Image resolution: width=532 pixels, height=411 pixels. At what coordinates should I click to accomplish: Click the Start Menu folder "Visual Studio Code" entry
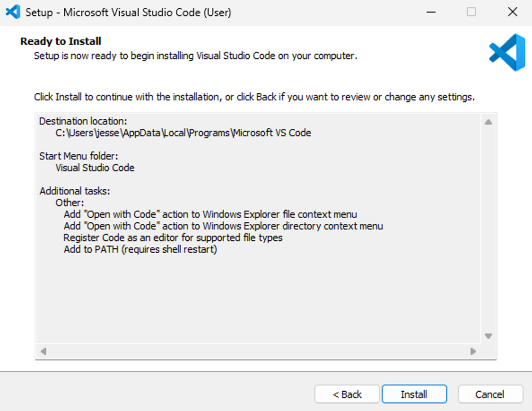[95, 168]
